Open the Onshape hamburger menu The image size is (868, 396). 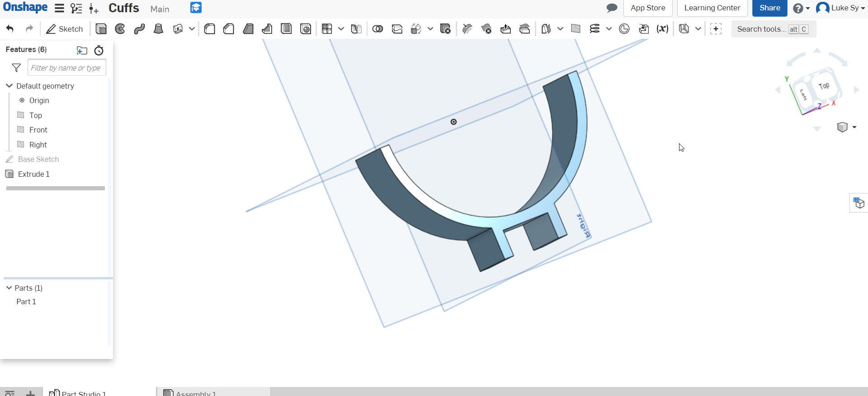coord(59,8)
